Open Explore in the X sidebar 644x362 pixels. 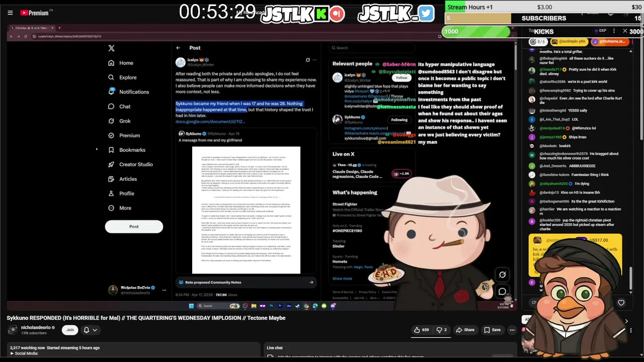coord(122,77)
